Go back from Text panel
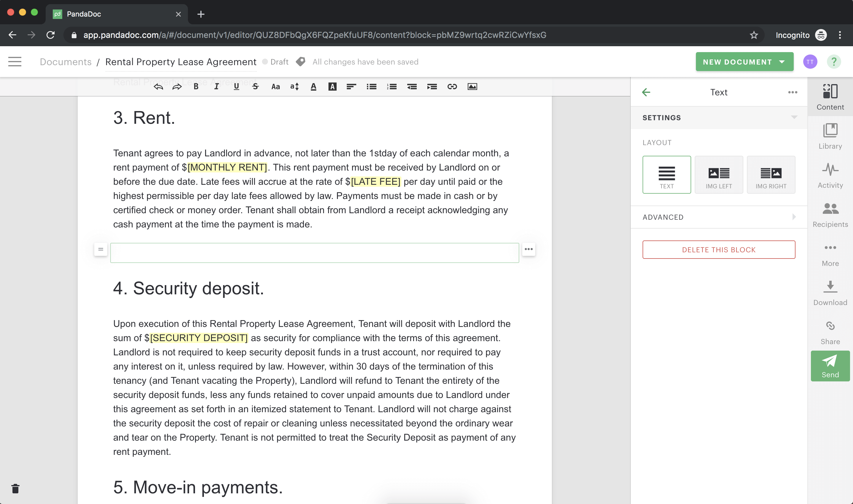This screenshot has height=504, width=853. click(x=646, y=92)
